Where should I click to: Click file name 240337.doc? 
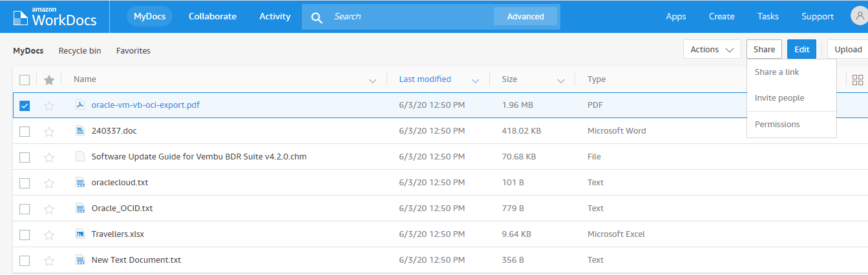click(114, 130)
